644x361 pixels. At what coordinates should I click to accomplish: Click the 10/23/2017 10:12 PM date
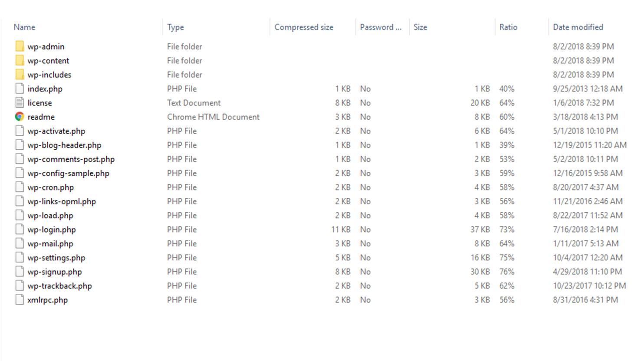[x=589, y=286]
